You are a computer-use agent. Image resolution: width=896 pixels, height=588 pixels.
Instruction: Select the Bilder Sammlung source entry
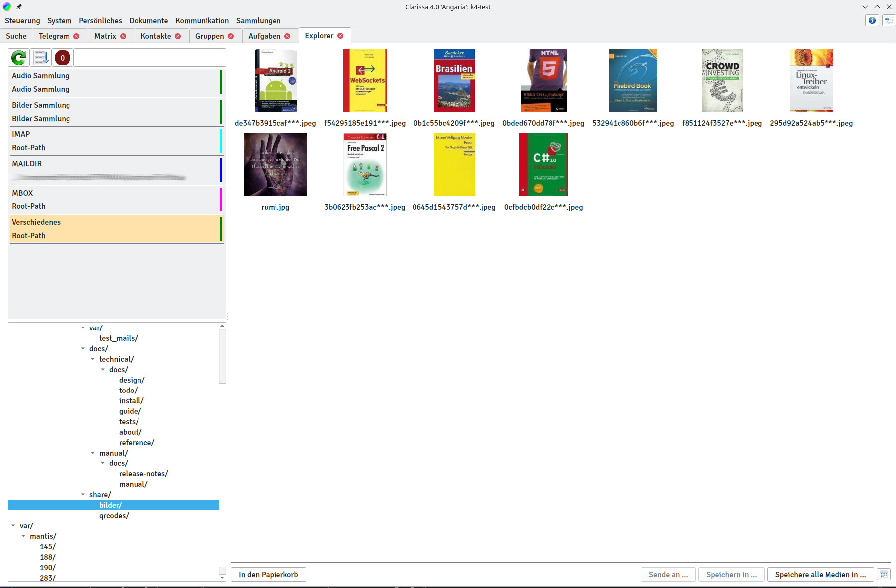117,112
